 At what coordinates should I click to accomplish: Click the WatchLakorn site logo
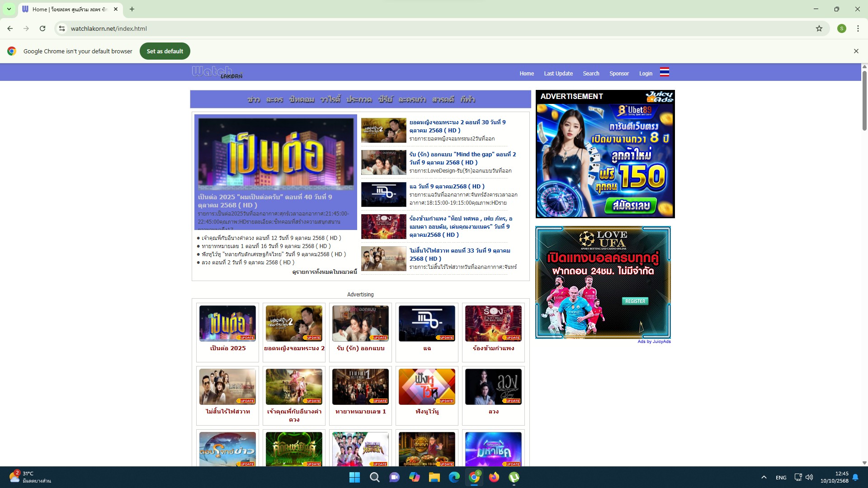(x=217, y=72)
